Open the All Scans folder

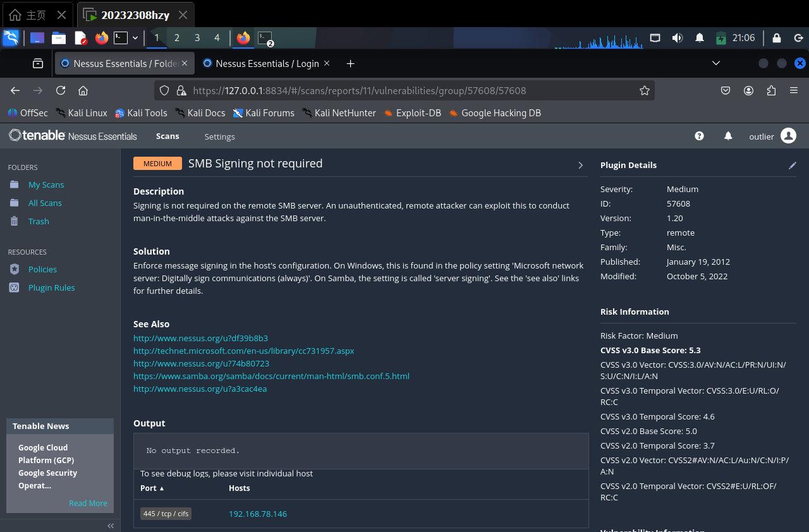pyautogui.click(x=45, y=203)
